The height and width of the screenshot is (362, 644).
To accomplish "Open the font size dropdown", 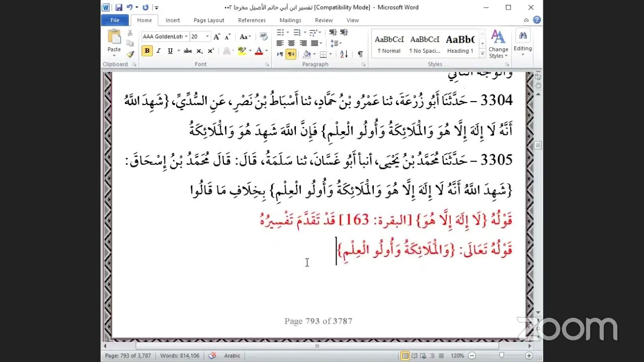I will click(207, 37).
